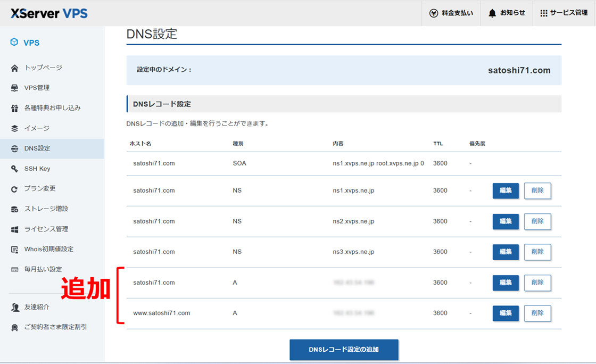Screen dimensions: 596x364
Task: Click the key icon beside SSH Key
Action: point(14,169)
